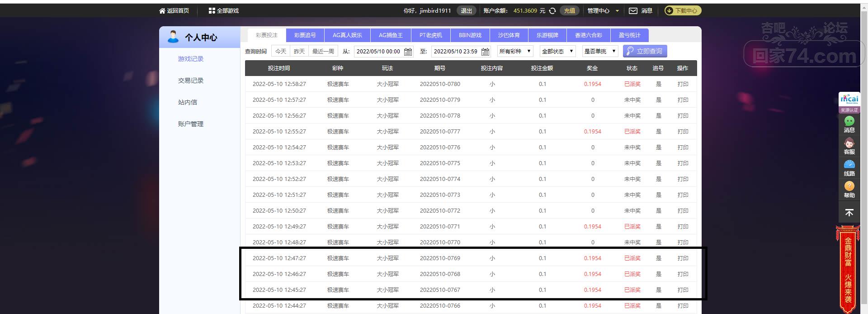Click 已派奖 status in row 20220510-0780
This screenshot has width=868, height=314.
(632, 84)
